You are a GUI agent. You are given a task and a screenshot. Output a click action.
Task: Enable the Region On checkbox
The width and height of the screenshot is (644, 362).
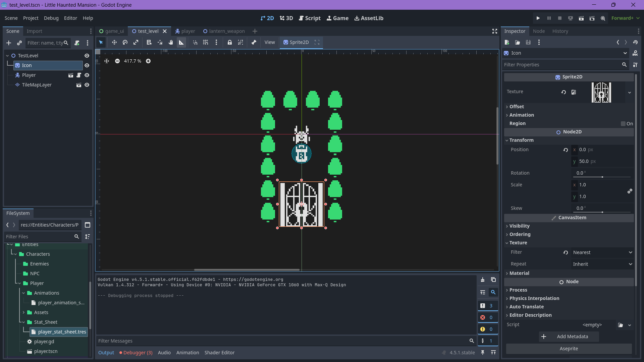pos(623,124)
